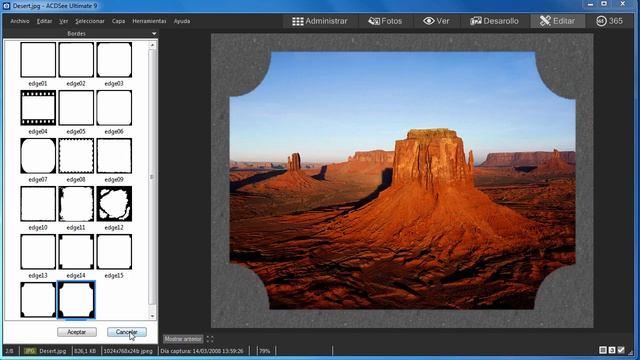The width and height of the screenshot is (640, 360).
Task: Select the edge03 border thumbnail
Action: point(114,60)
